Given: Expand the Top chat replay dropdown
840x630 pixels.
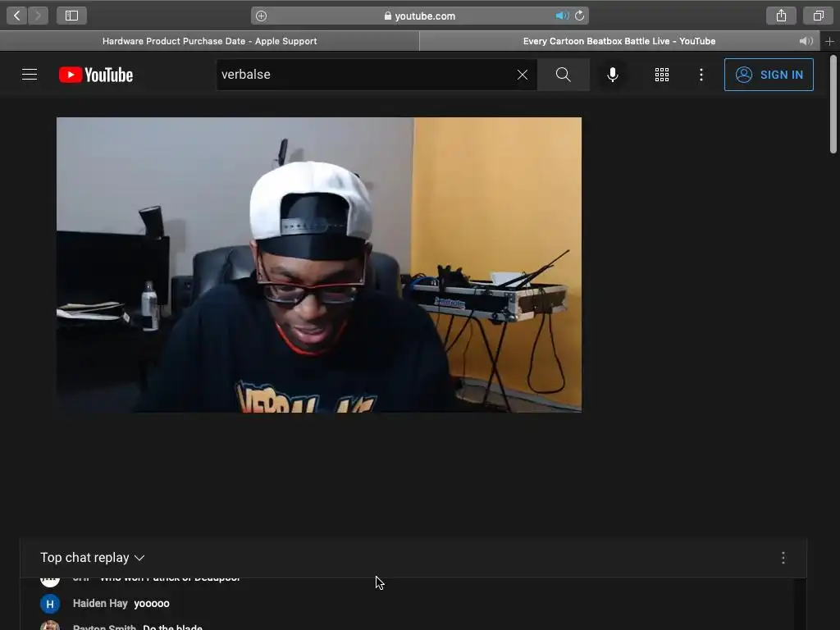Looking at the screenshot, I should tap(93, 558).
